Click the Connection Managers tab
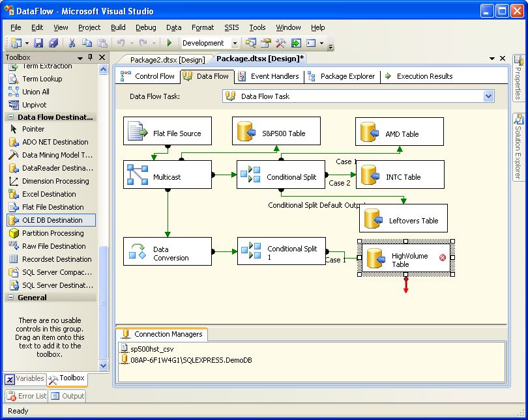Image resolution: width=528 pixels, height=420 pixels. 162,334
